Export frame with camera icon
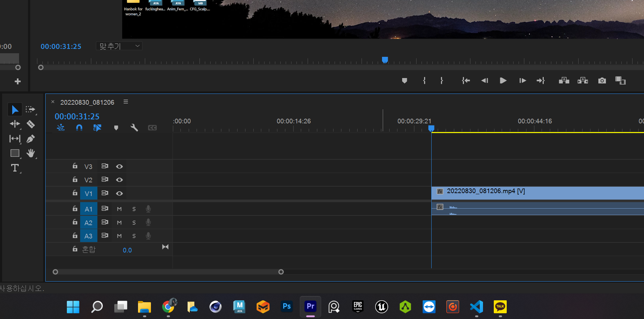Image resolution: width=644 pixels, height=319 pixels. pos(602,81)
